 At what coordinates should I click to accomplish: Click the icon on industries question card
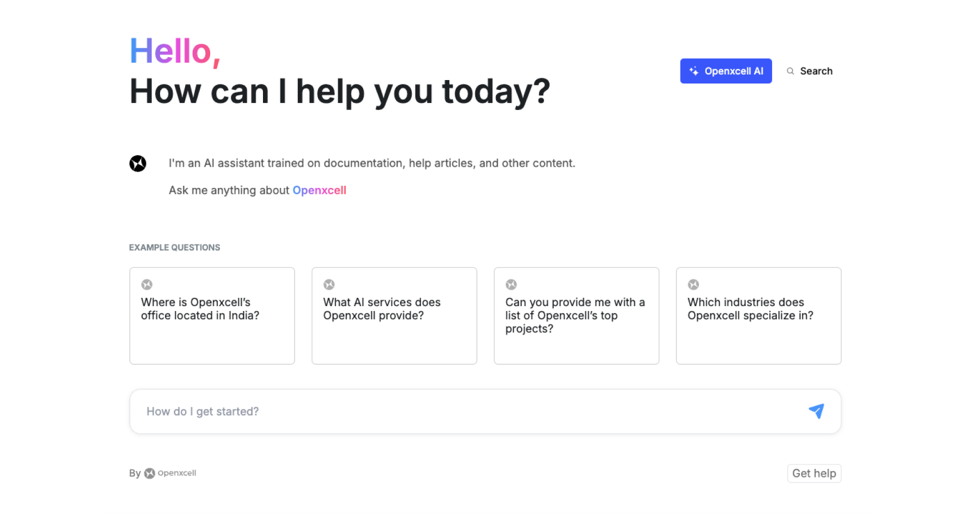[693, 284]
